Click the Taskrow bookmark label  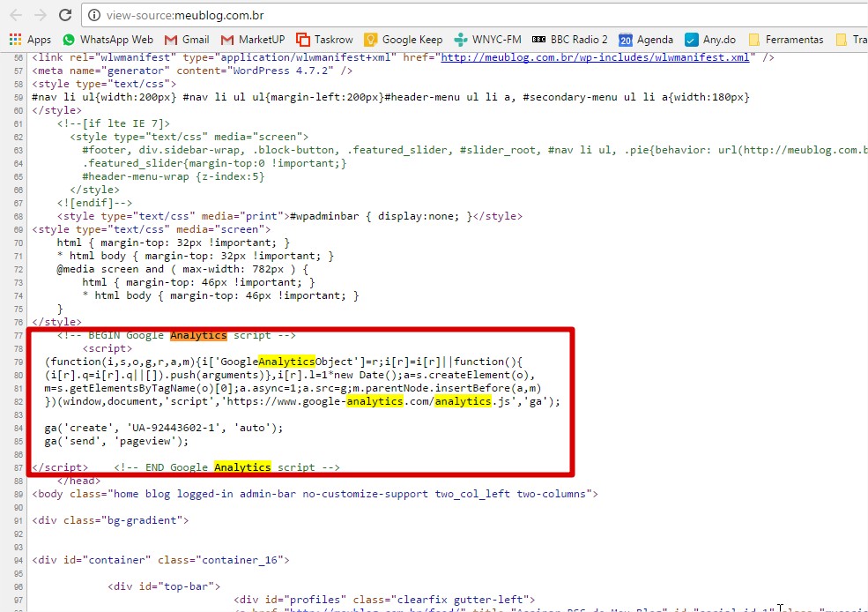(334, 40)
